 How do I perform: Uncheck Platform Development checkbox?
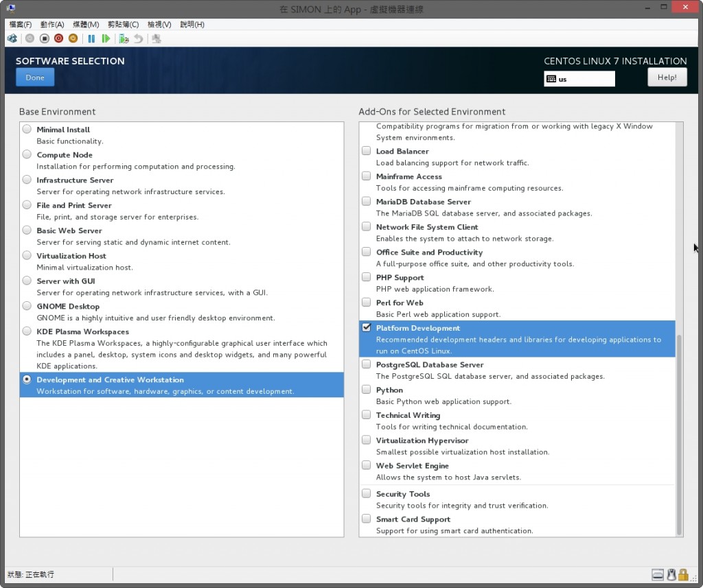click(367, 327)
